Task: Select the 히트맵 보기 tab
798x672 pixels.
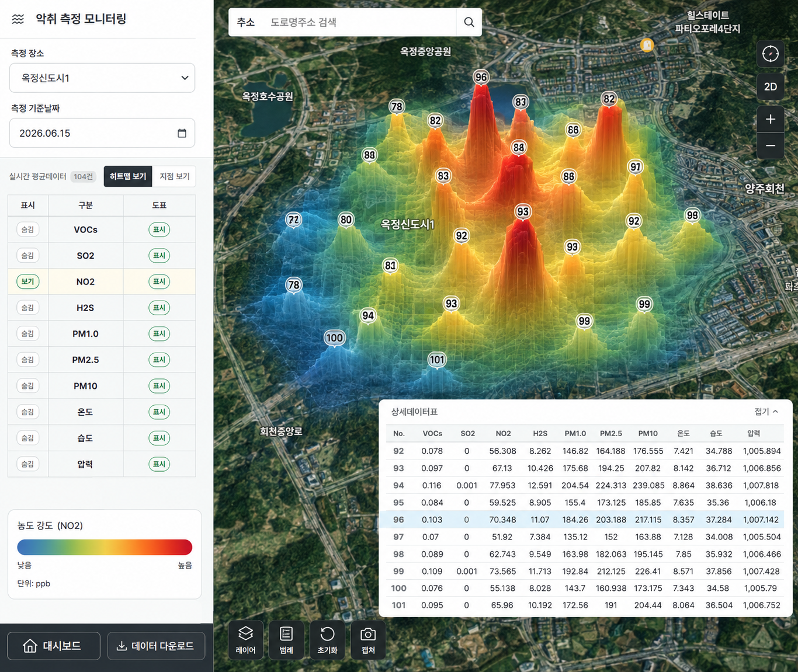Action: 128,176
